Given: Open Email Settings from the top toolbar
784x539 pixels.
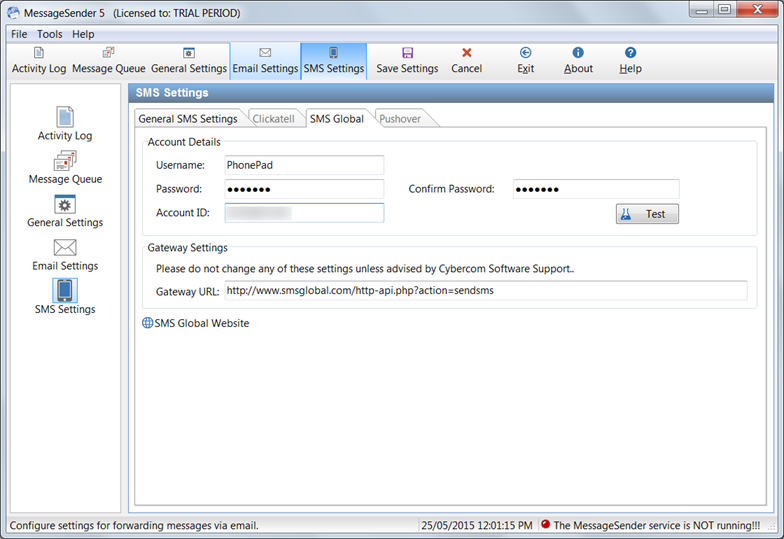Looking at the screenshot, I should tap(265, 61).
